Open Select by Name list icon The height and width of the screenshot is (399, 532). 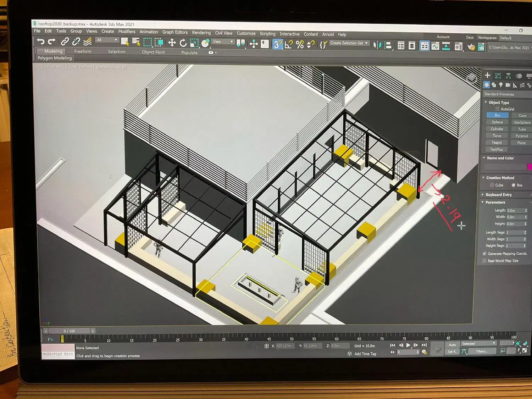[136, 42]
